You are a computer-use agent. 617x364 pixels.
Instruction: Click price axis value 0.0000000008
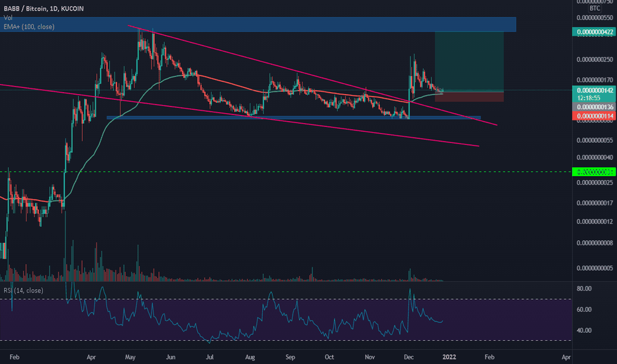tap(594, 243)
